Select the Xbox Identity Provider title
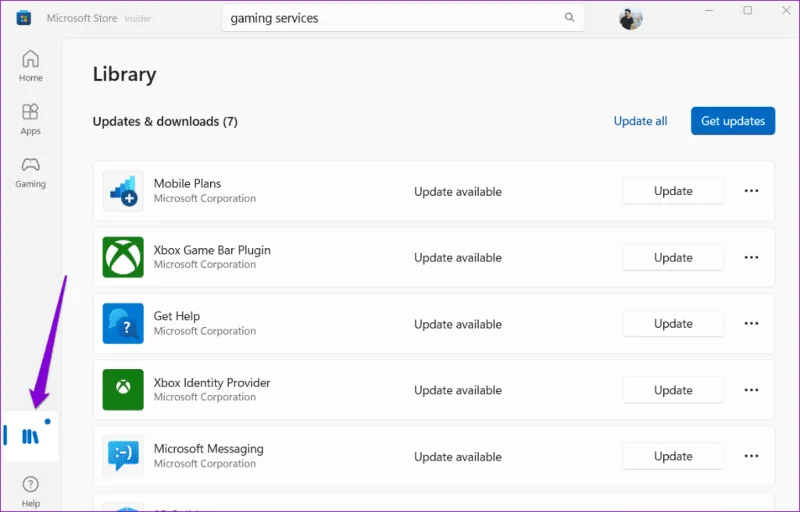Viewport: 800px width, 512px height. point(212,382)
